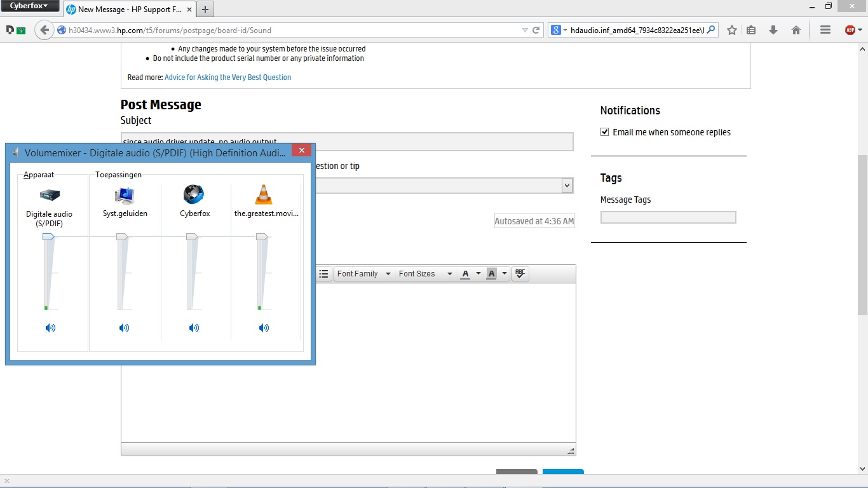
Task: Click the Subject text field
Action: click(347, 142)
